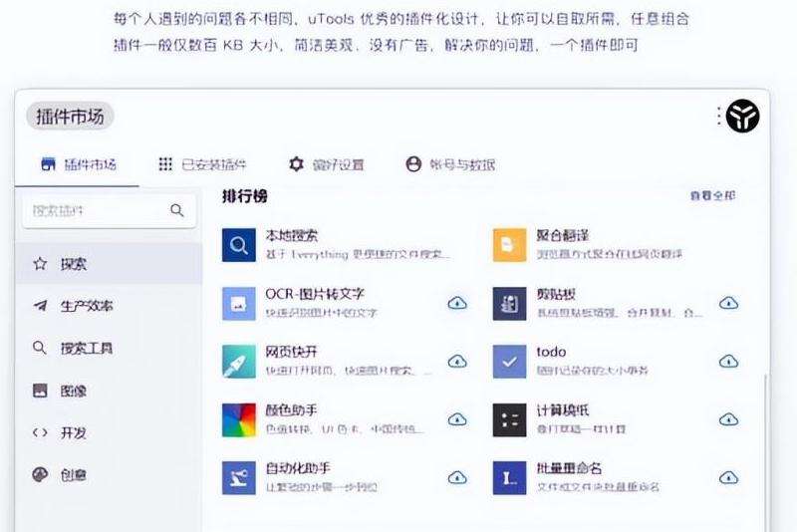Open the 批量重命名 plugin title

pos(569,468)
